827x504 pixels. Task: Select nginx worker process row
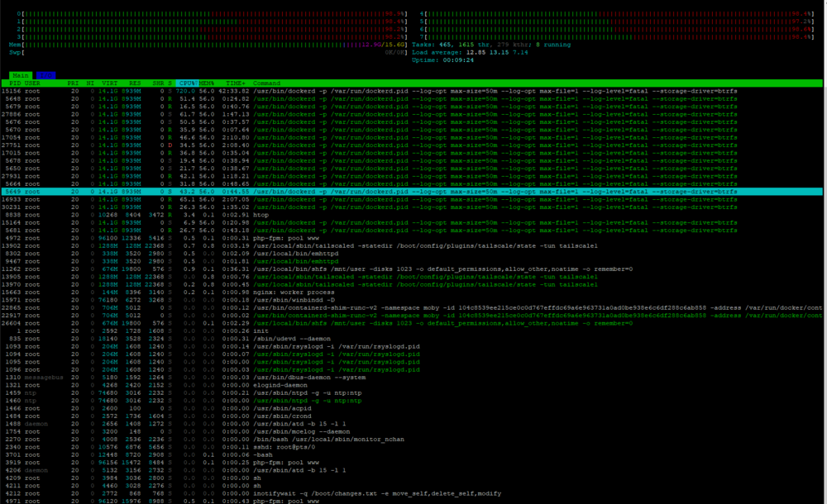point(411,292)
